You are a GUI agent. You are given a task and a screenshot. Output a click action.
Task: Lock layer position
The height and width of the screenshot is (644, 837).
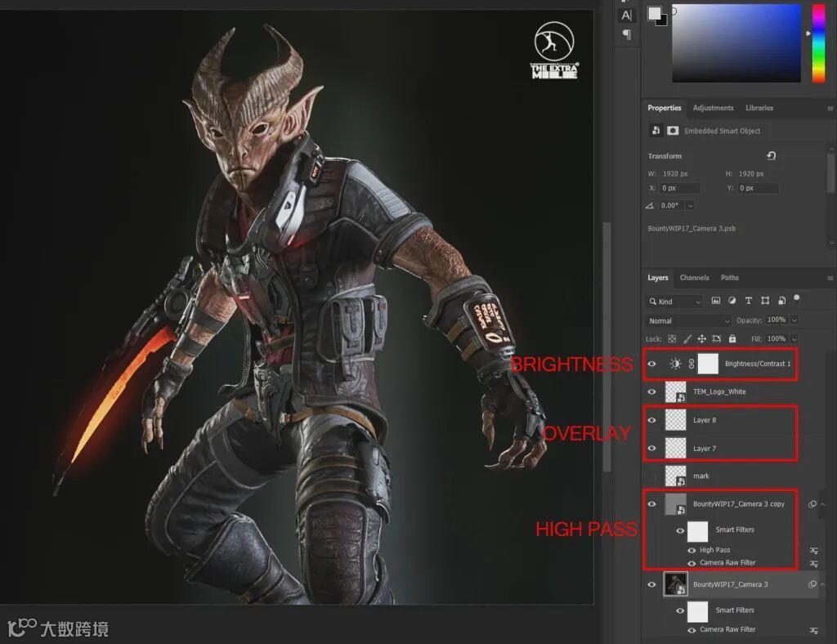(702, 339)
